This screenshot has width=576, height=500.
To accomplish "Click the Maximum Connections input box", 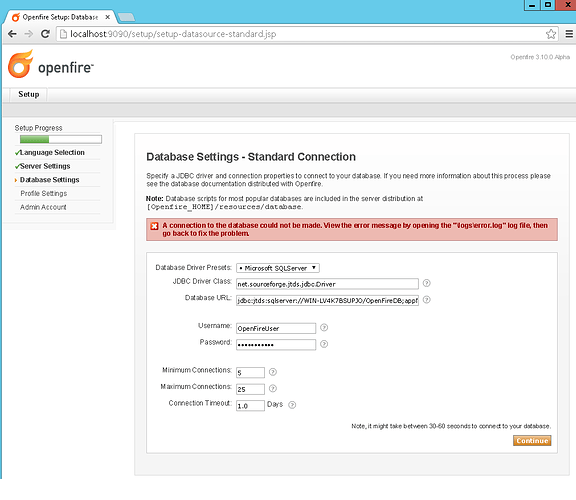I will [250, 389].
